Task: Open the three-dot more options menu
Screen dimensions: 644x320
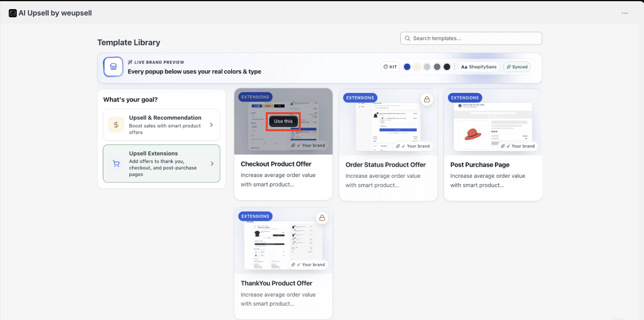Action: [625, 13]
